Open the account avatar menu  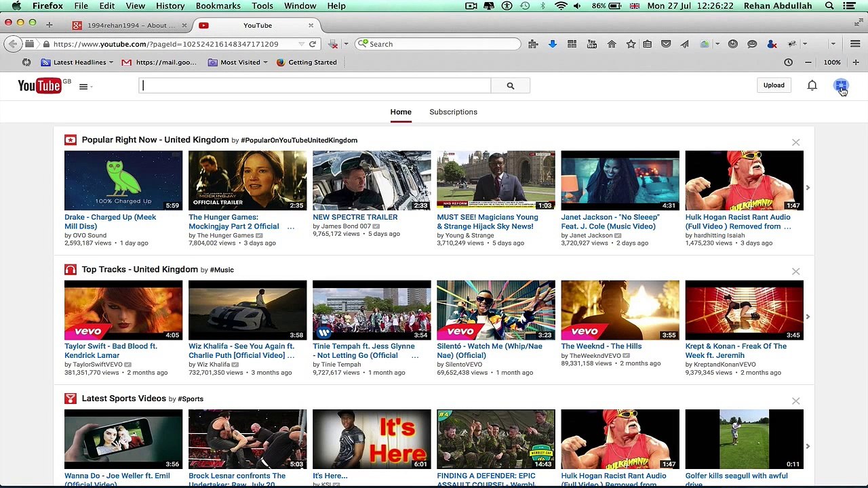841,86
